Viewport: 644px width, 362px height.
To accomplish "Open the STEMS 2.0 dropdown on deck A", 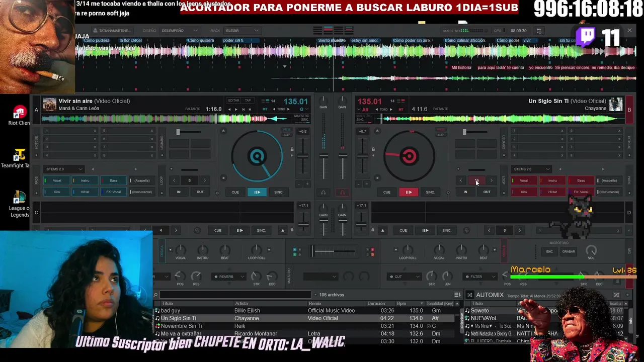I will [x=64, y=169].
